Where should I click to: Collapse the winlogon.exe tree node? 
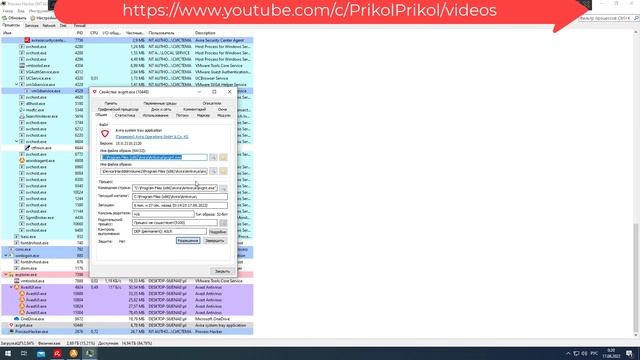pos(6,256)
